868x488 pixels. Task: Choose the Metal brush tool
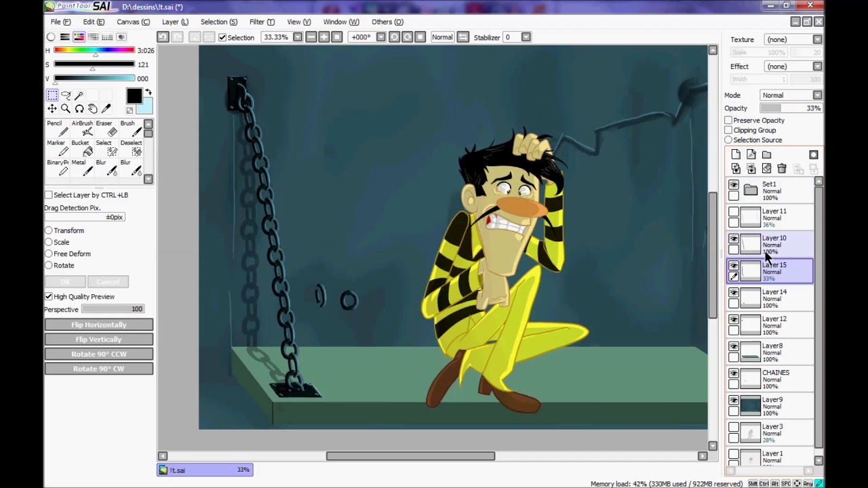tap(81, 167)
